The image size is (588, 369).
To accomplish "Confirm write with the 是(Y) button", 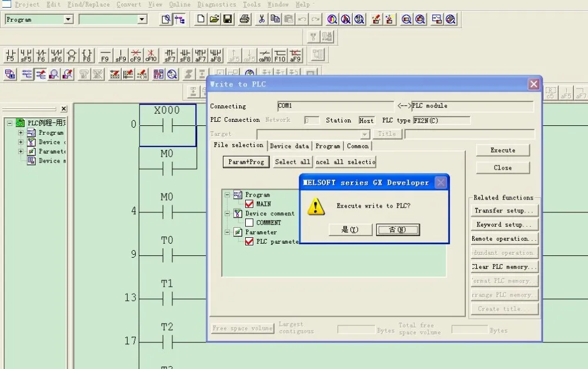I will pos(350,230).
